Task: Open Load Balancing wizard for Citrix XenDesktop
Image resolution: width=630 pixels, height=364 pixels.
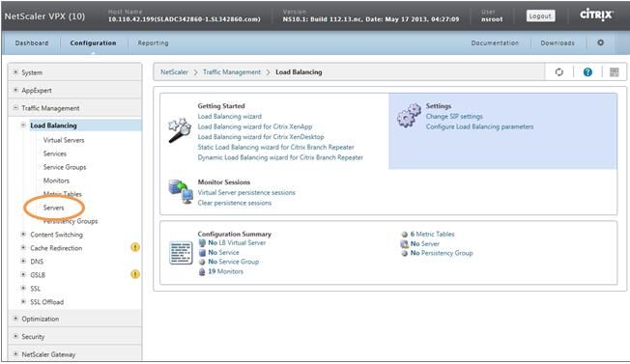Action: [x=260, y=137]
